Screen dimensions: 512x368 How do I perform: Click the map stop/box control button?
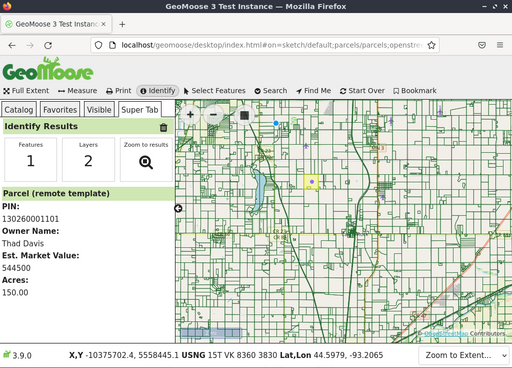pyautogui.click(x=244, y=115)
